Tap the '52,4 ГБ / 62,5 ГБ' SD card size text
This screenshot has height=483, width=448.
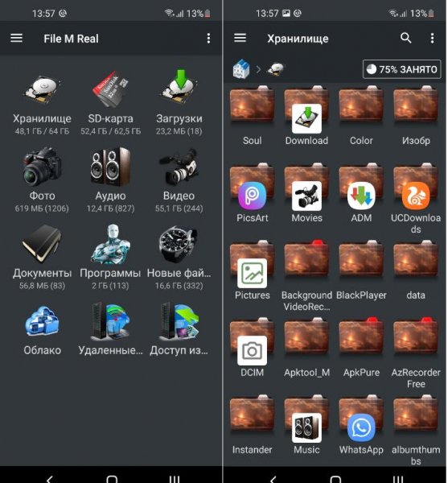110,131
